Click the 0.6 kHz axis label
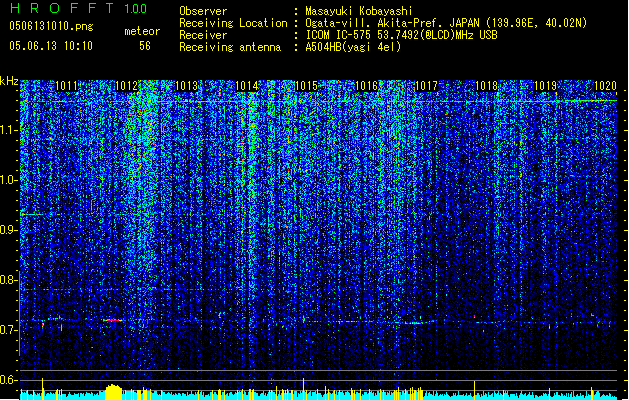The image size is (629, 400). coord(9,380)
